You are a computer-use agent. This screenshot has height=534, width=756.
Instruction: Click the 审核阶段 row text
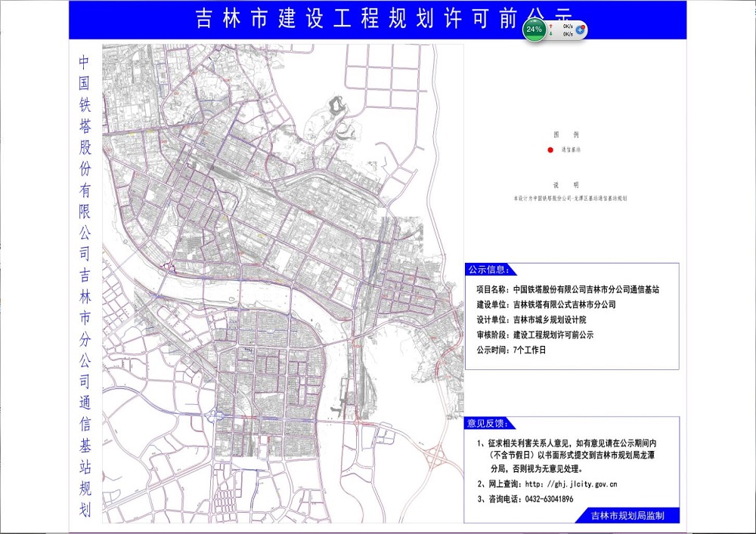(535, 335)
